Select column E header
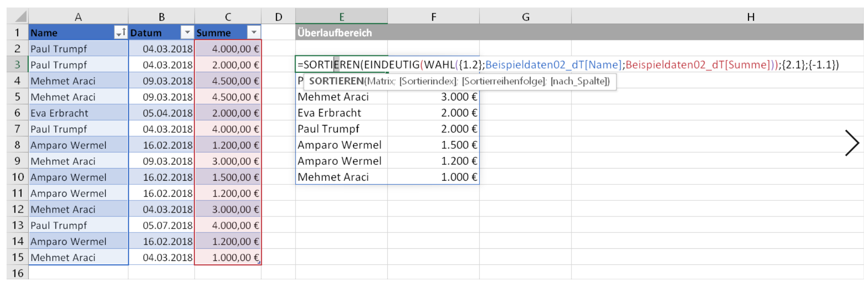Viewport: 868px width, 284px height. (x=341, y=17)
